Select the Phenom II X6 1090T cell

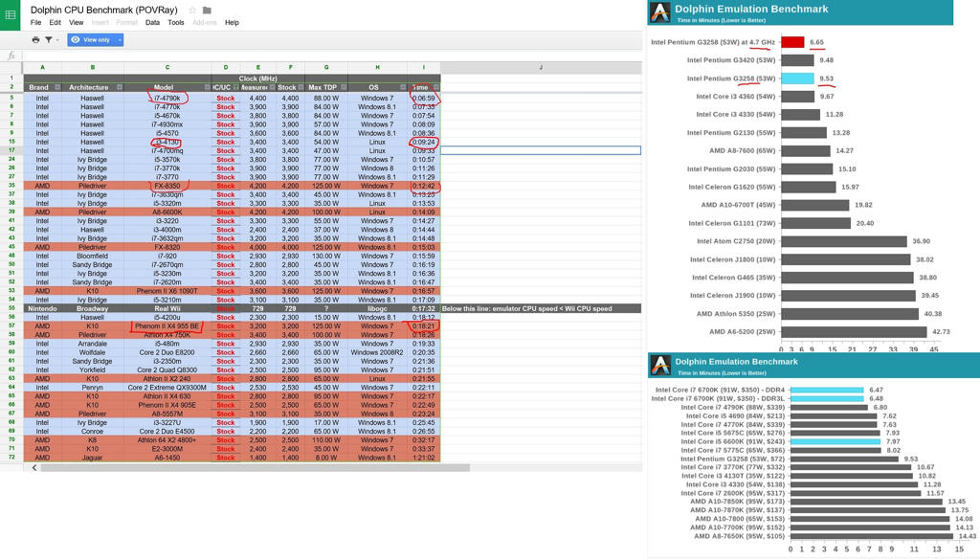167,291
